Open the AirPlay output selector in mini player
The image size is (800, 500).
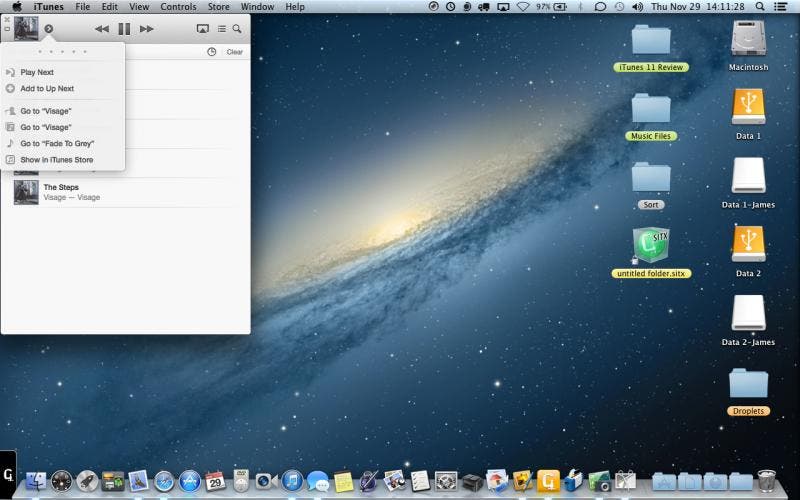point(203,29)
